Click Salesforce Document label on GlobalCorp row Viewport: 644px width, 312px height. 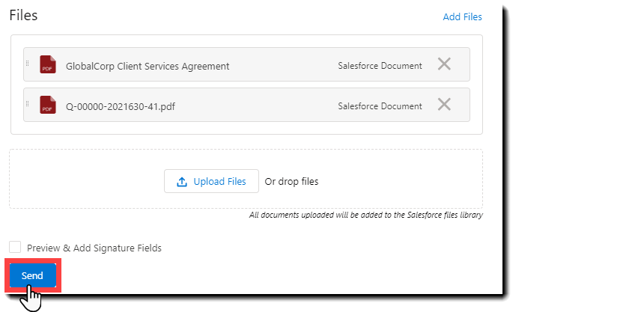[x=380, y=66]
